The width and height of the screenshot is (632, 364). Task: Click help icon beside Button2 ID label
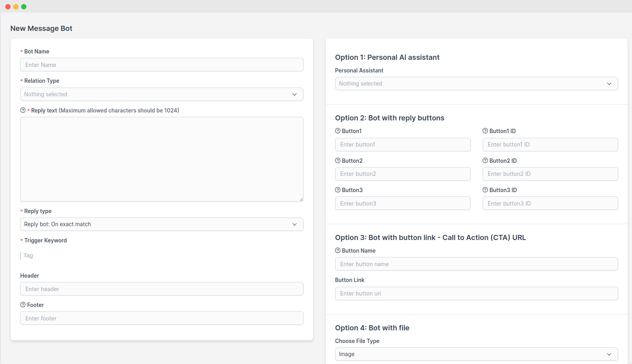[x=485, y=160]
